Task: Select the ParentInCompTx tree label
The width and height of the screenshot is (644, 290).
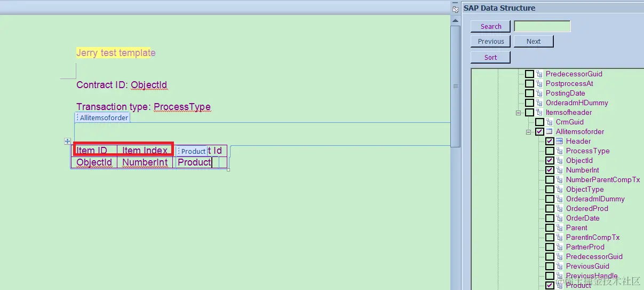Action: tap(593, 237)
